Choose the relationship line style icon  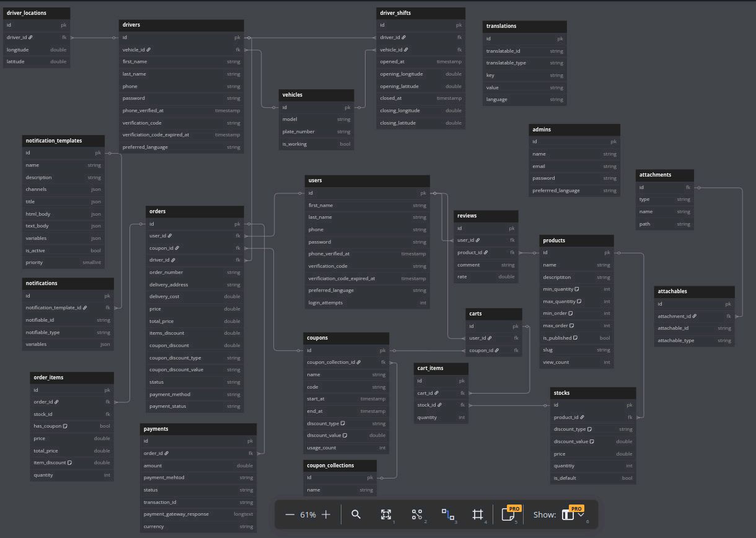(447, 514)
